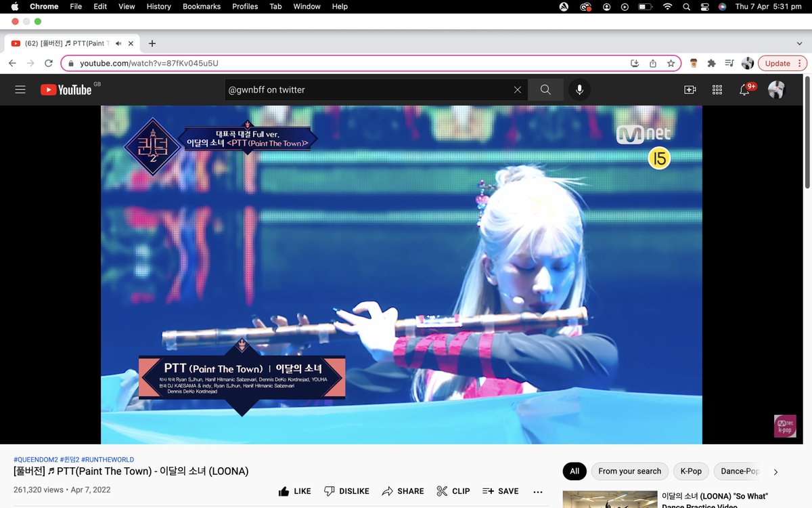This screenshot has width=812, height=508.
Task: Open the more actions ellipsis menu
Action: click(x=538, y=492)
